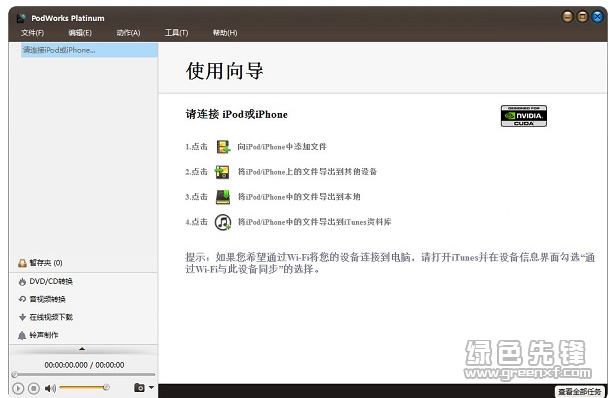
Task: Adjust the orange volume slider
Action: pyautogui.click(x=84, y=387)
